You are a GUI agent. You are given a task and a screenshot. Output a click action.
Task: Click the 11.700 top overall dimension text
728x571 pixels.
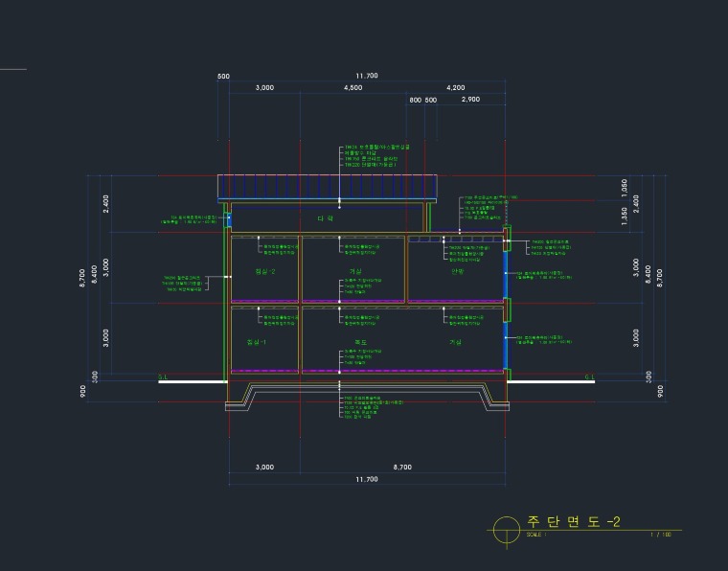366,76
